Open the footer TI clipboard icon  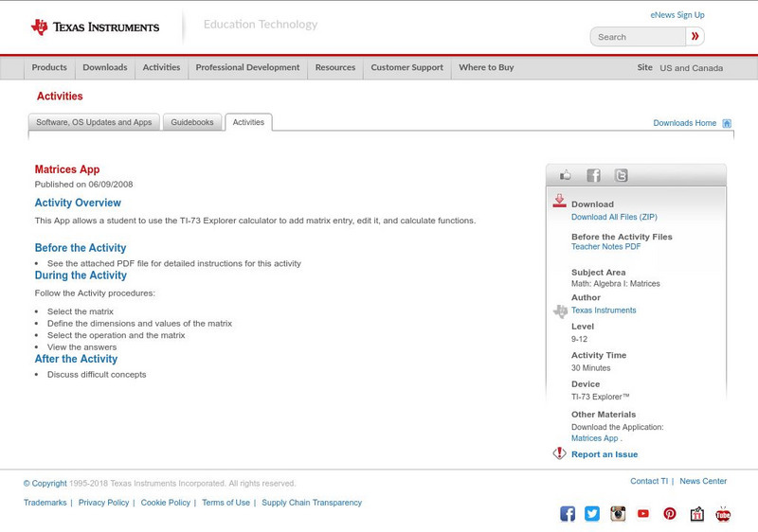click(696, 514)
